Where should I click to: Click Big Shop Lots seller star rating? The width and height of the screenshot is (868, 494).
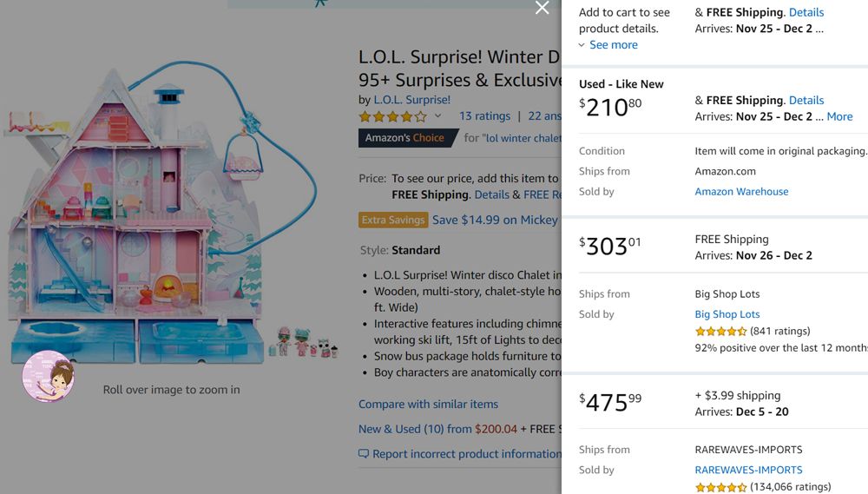(720, 332)
